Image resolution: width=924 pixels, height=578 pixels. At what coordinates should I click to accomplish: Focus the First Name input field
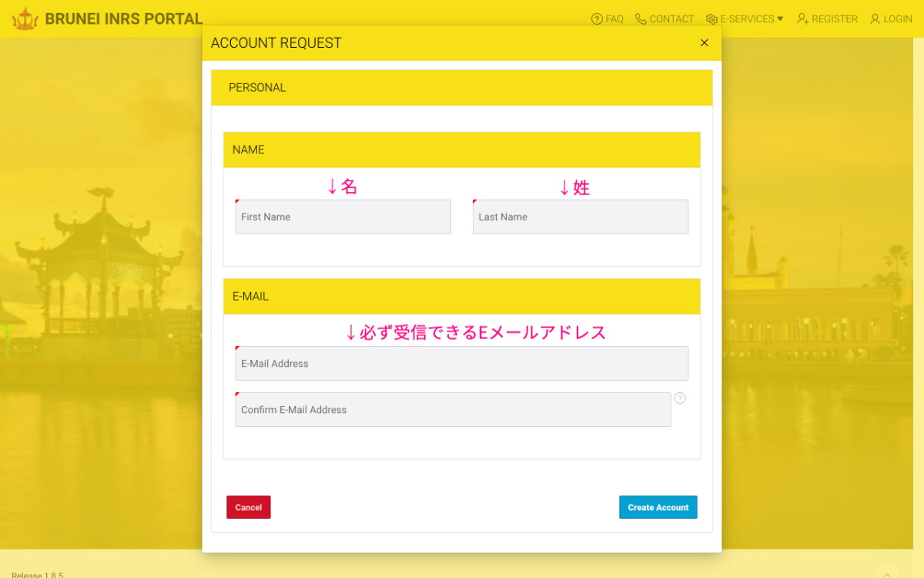point(343,217)
